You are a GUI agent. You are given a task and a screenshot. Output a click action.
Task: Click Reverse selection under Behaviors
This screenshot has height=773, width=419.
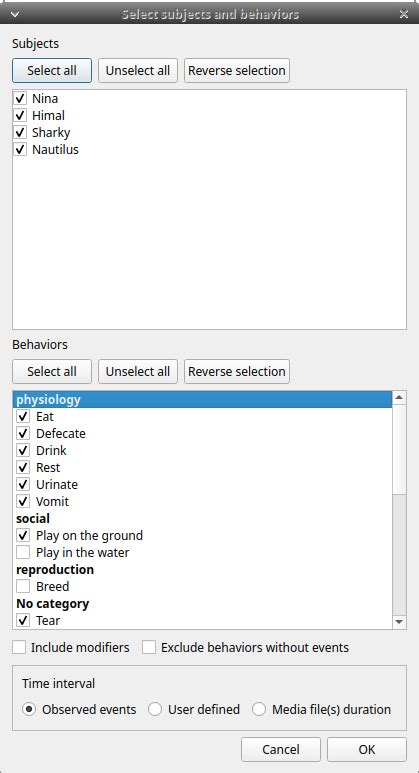pyautogui.click(x=237, y=371)
